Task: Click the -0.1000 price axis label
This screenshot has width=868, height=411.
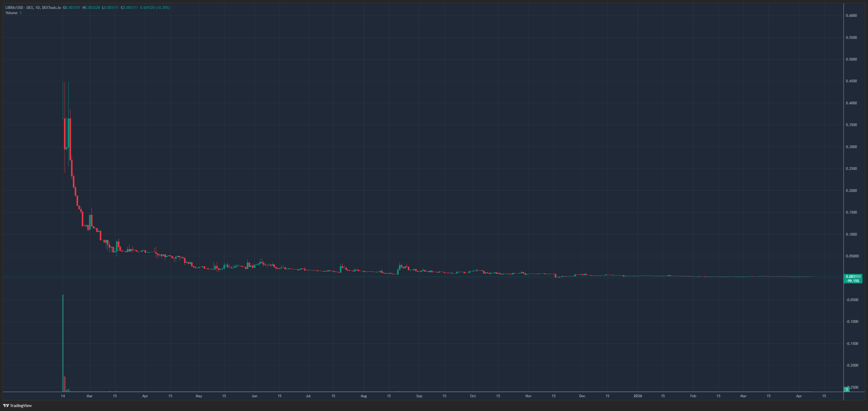Action: [x=852, y=322]
